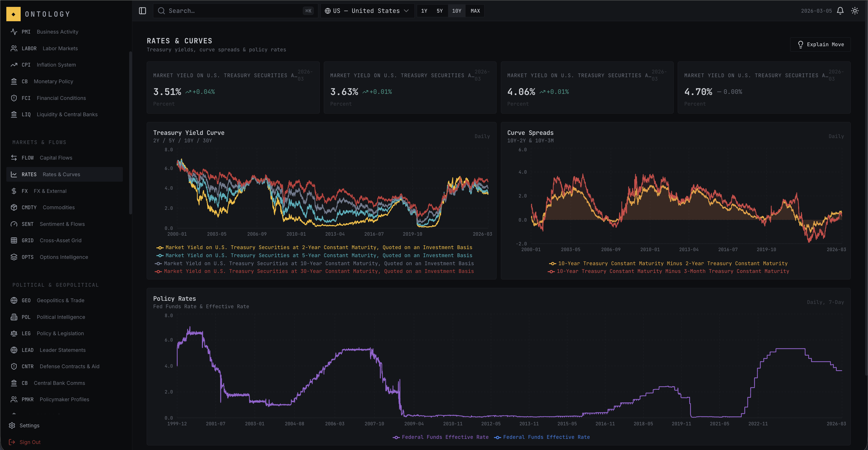Click the CB Monetary Policy bank icon
This screenshot has width=868, height=450.
14,81
